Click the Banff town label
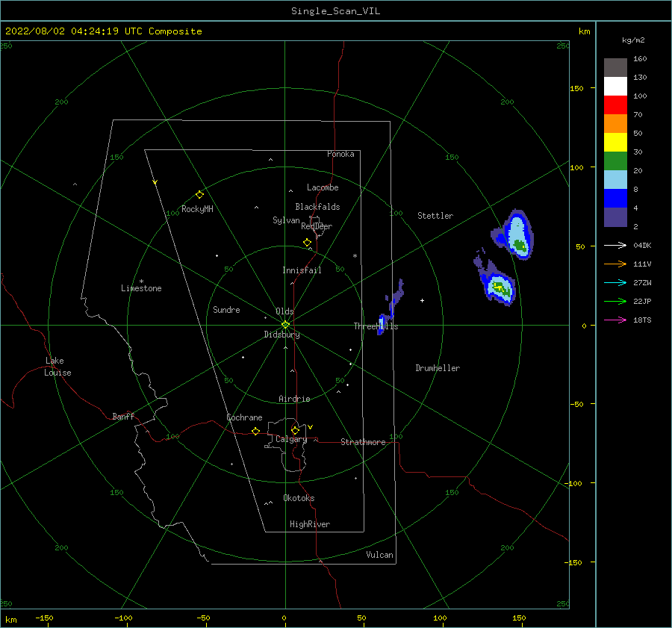Screen dimensions: 672x628 (x=123, y=416)
